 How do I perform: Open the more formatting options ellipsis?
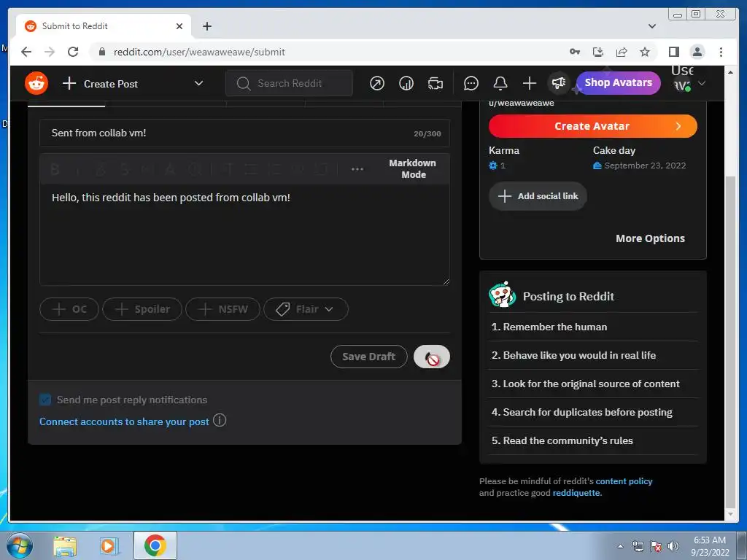point(357,169)
